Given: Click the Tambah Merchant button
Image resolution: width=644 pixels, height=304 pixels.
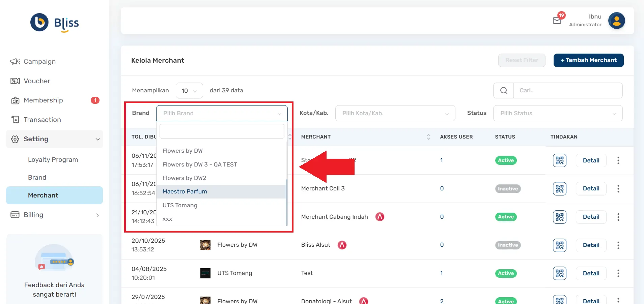Looking at the screenshot, I should pos(588,60).
